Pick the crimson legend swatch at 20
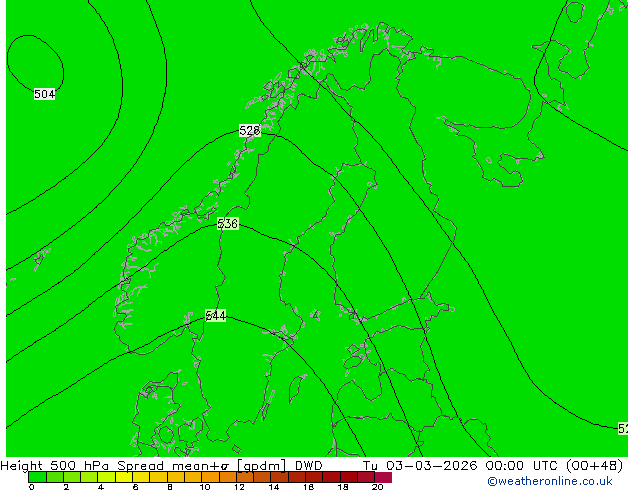The width and height of the screenshot is (634, 490). 384,477
